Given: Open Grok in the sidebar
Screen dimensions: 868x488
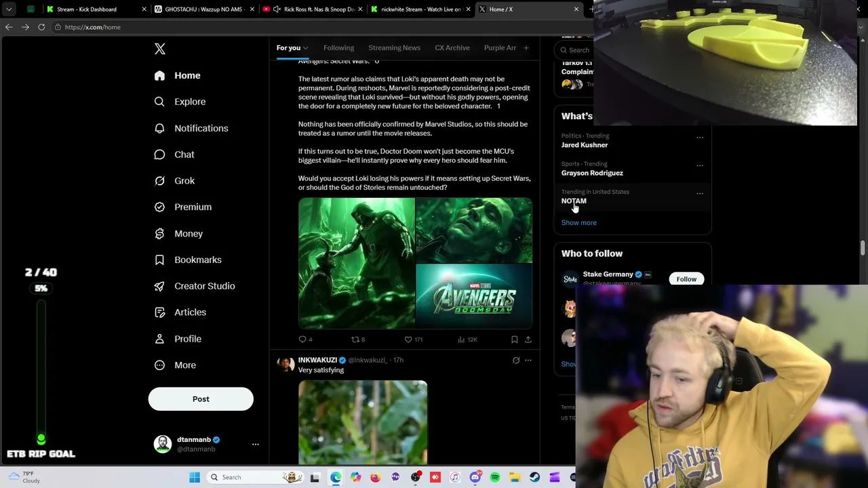Looking at the screenshot, I should pos(175,181).
